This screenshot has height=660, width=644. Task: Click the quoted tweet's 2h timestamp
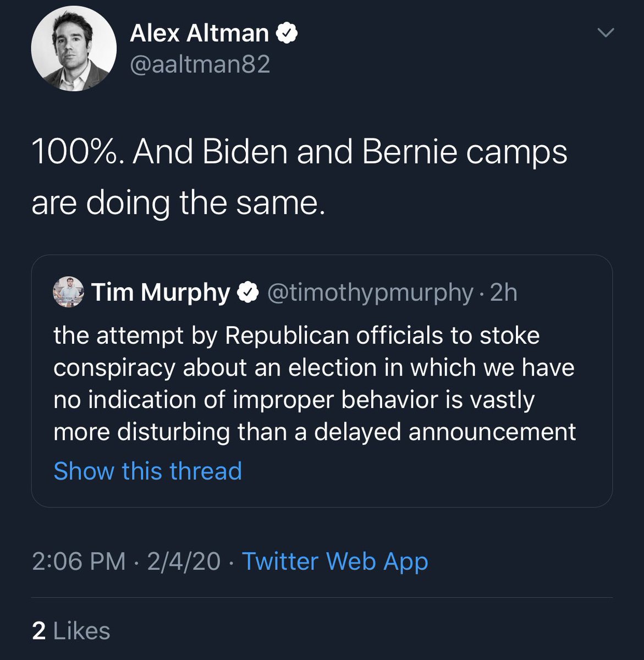504,293
